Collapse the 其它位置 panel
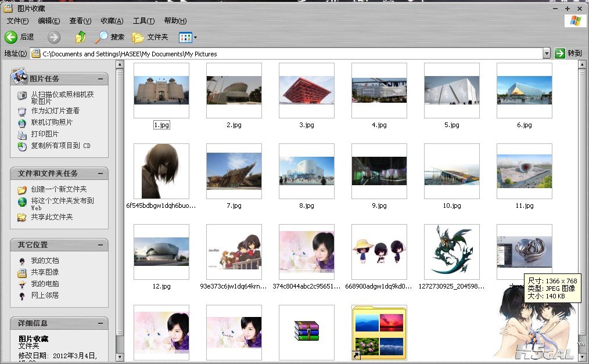The image size is (589, 364). pos(100,245)
